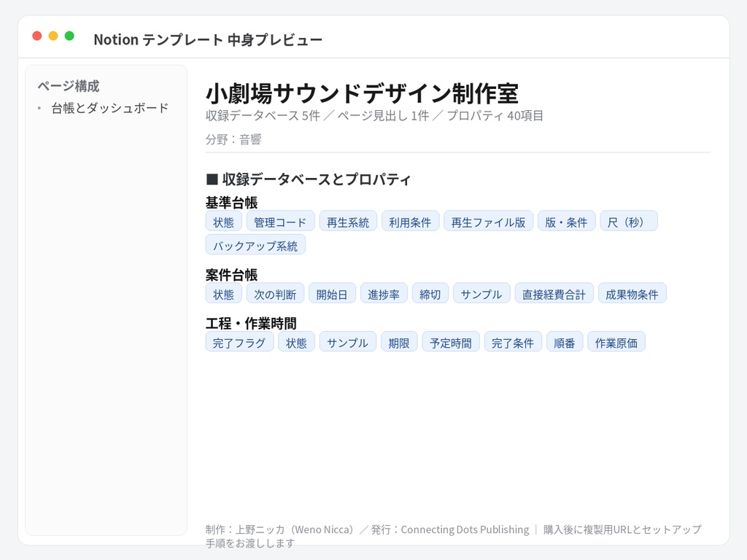Click the 分野：音響 label
747x560 pixels.
[233, 139]
